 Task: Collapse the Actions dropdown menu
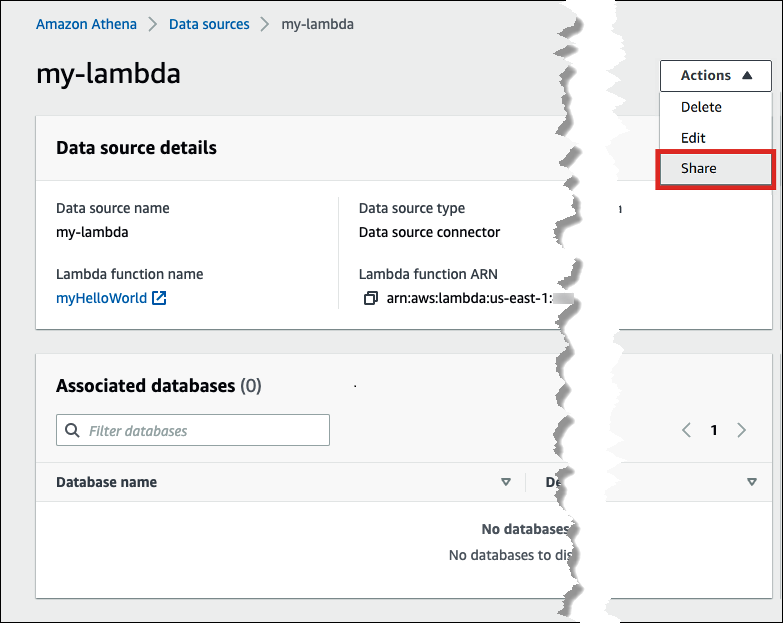point(717,76)
